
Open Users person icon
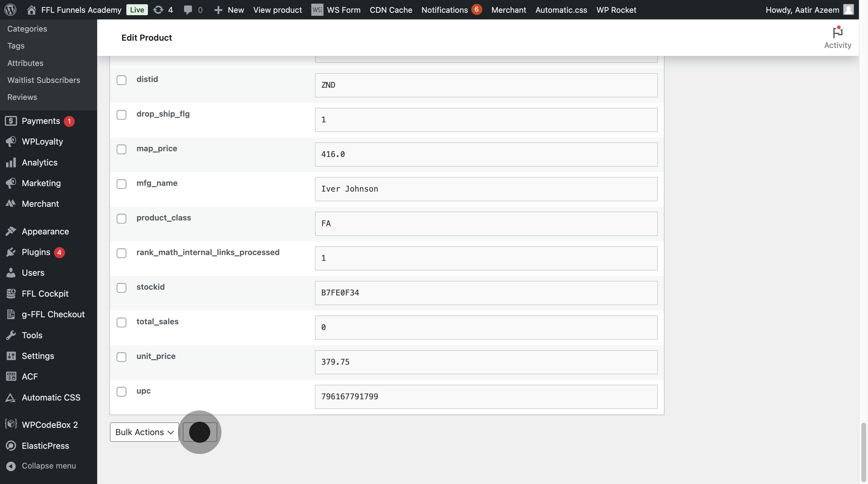tap(11, 272)
